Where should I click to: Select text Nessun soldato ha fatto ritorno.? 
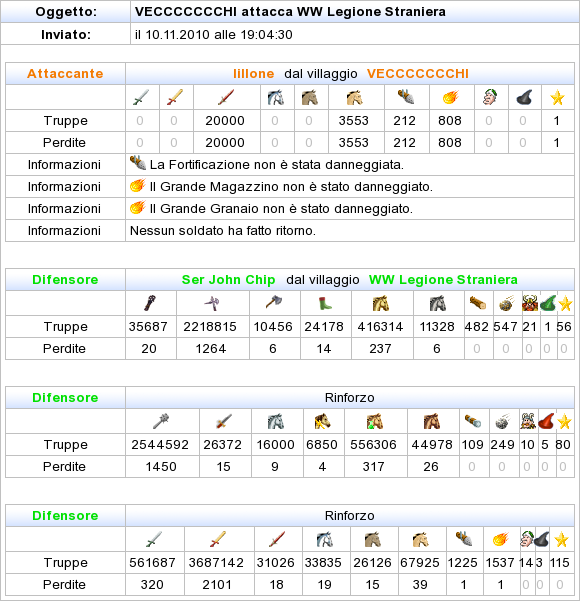point(223,230)
